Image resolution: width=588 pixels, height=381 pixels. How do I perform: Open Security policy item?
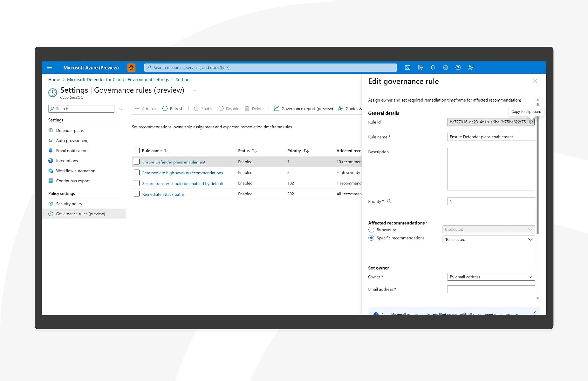tap(69, 204)
